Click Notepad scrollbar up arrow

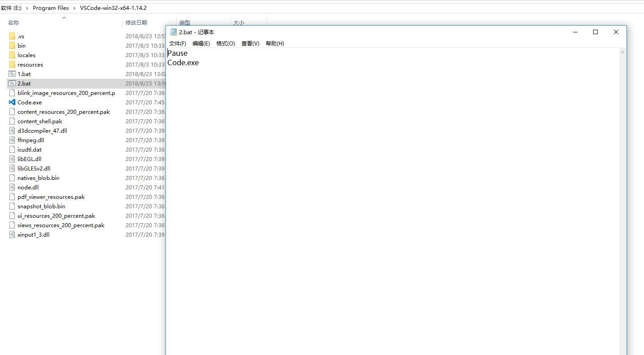622,52
